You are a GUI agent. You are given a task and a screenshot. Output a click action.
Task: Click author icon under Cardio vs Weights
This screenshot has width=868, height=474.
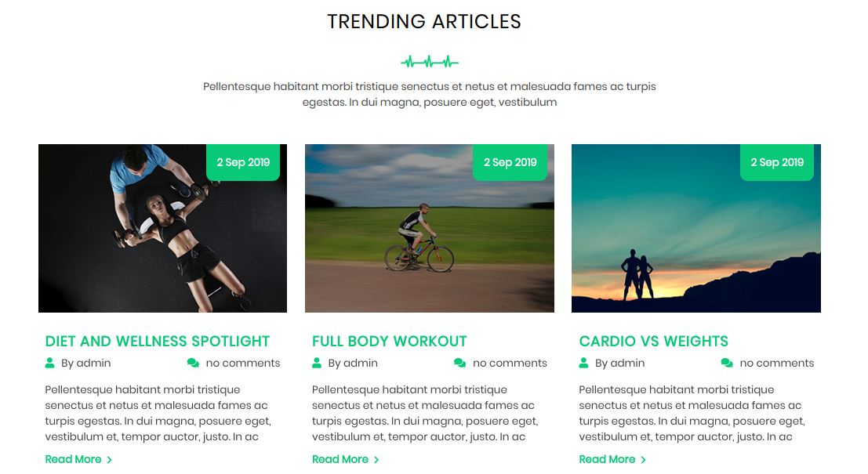(583, 363)
